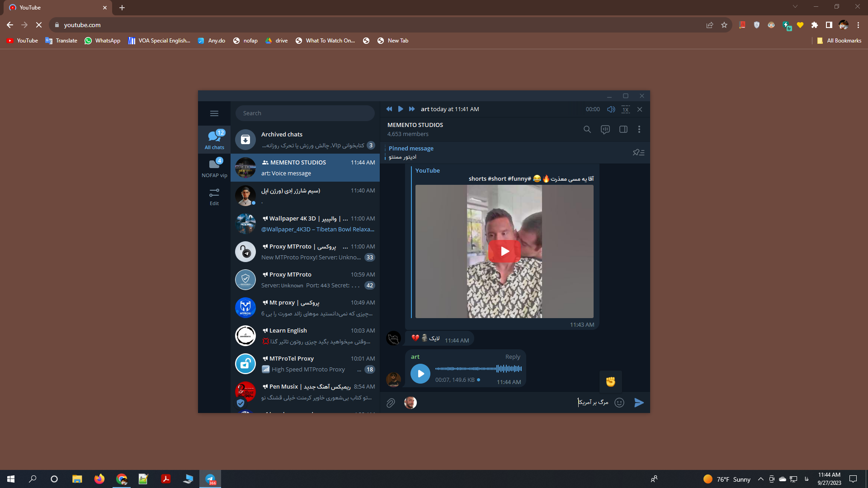Viewport: 868px width, 488px height.
Task: Seek within the voice message waveform
Action: (x=478, y=369)
